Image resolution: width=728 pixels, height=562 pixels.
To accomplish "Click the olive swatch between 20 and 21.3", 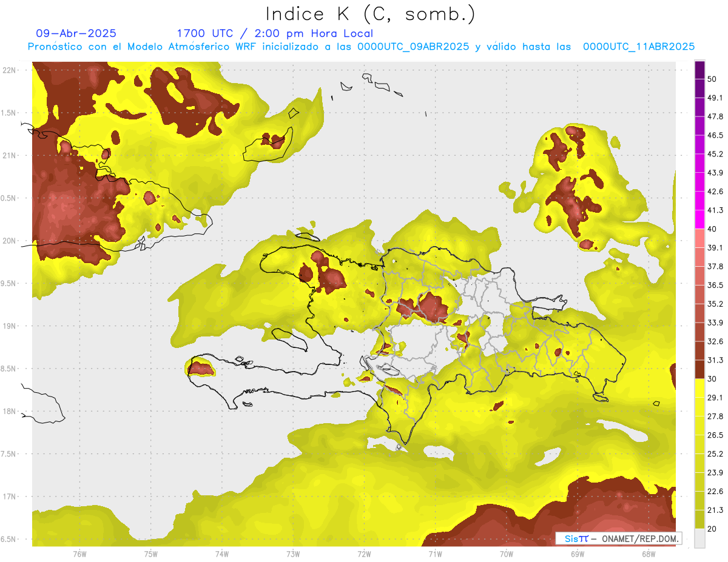I will pyautogui.click(x=699, y=520).
